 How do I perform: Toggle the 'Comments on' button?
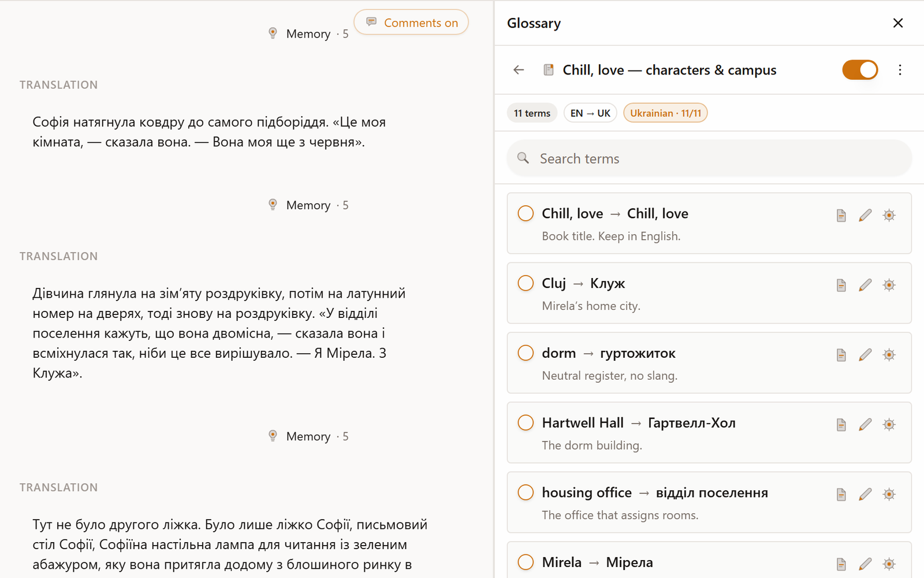pos(411,23)
